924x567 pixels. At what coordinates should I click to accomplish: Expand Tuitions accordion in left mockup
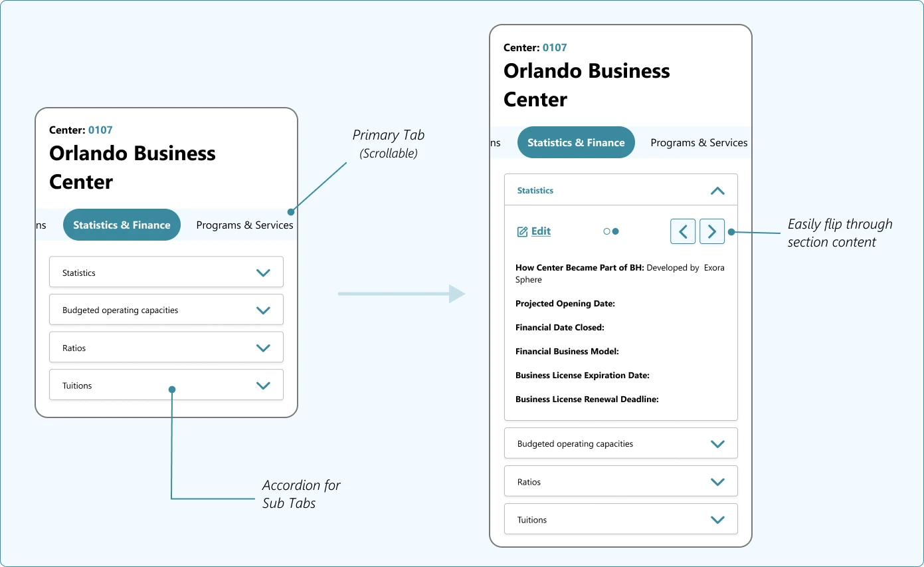166,385
